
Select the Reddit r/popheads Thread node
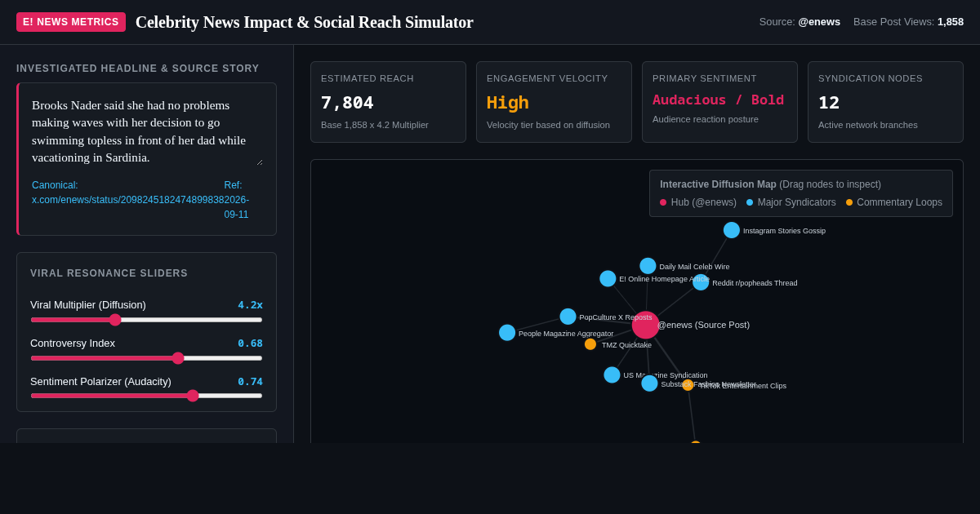pos(701,282)
